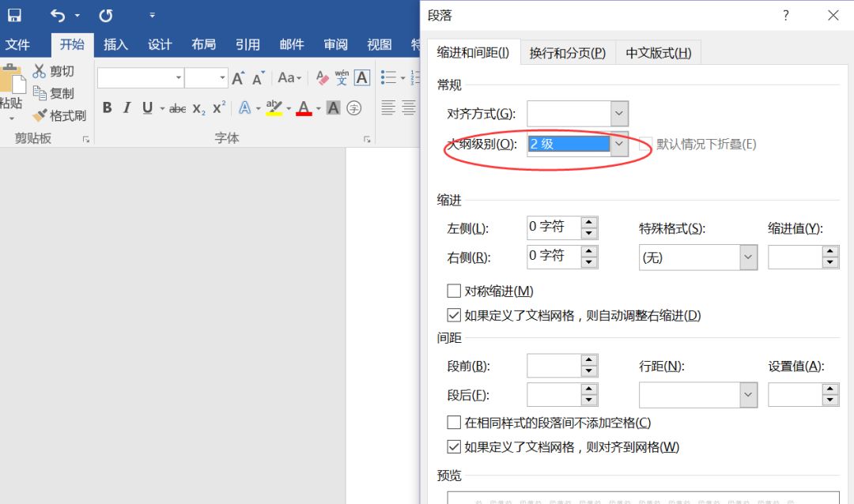Click Bullets list icon
854x504 pixels.
[388, 77]
